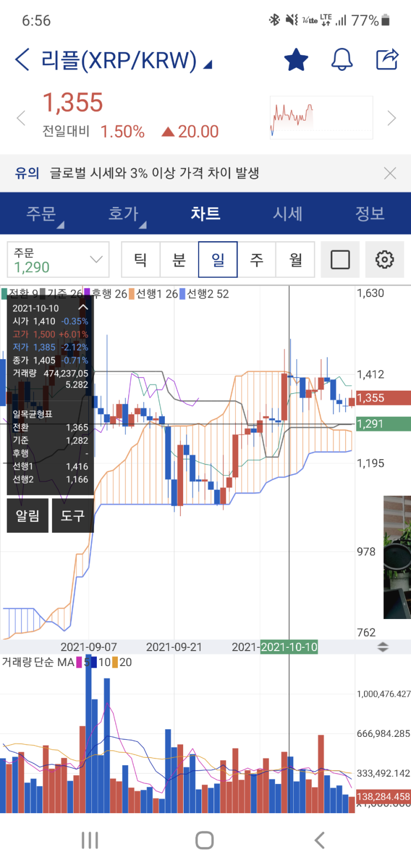
Task: Click the 선행2 52 blue legend label
Action: pyautogui.click(x=207, y=294)
